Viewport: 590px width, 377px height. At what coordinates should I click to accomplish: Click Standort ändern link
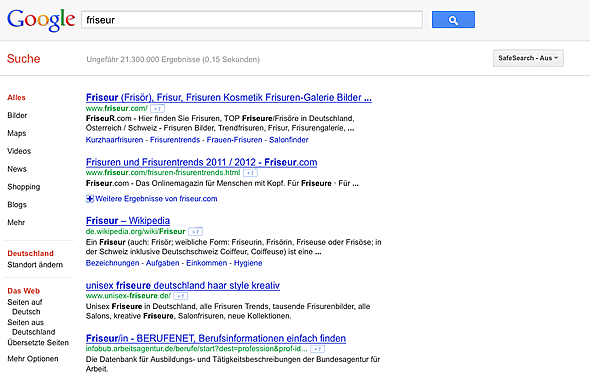[35, 265]
